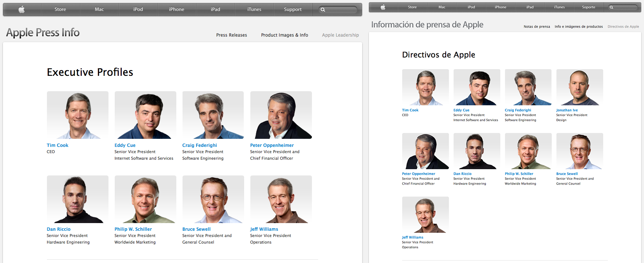Viewport: 644px width, 263px height.
Task: Click Philip W. Schiller photo on English page
Action: pyautogui.click(x=146, y=199)
